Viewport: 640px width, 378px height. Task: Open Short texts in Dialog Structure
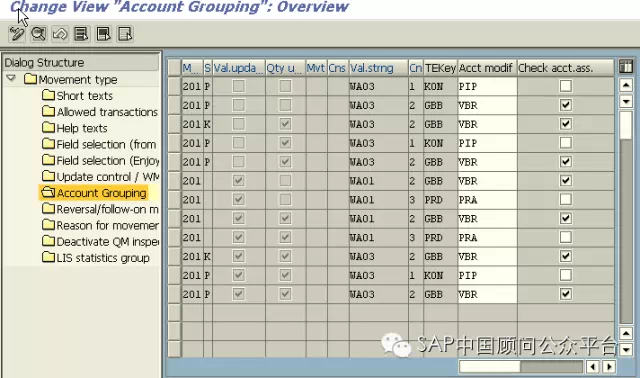84,96
